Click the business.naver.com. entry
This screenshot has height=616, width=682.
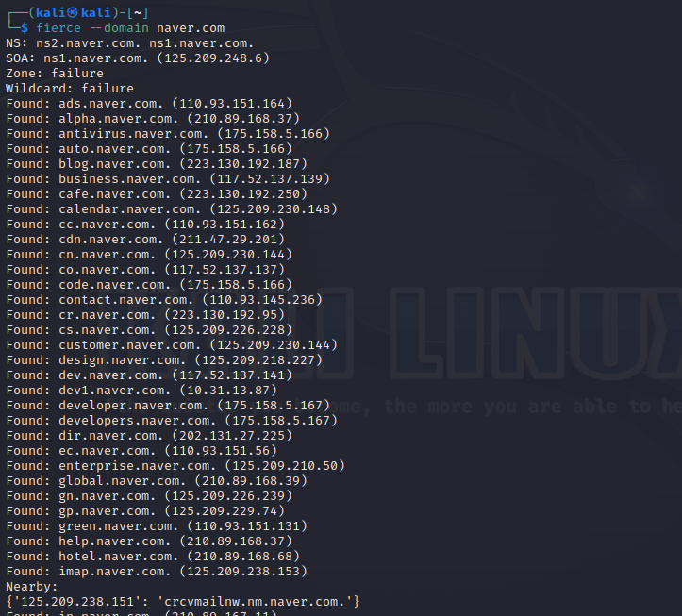[168, 179]
